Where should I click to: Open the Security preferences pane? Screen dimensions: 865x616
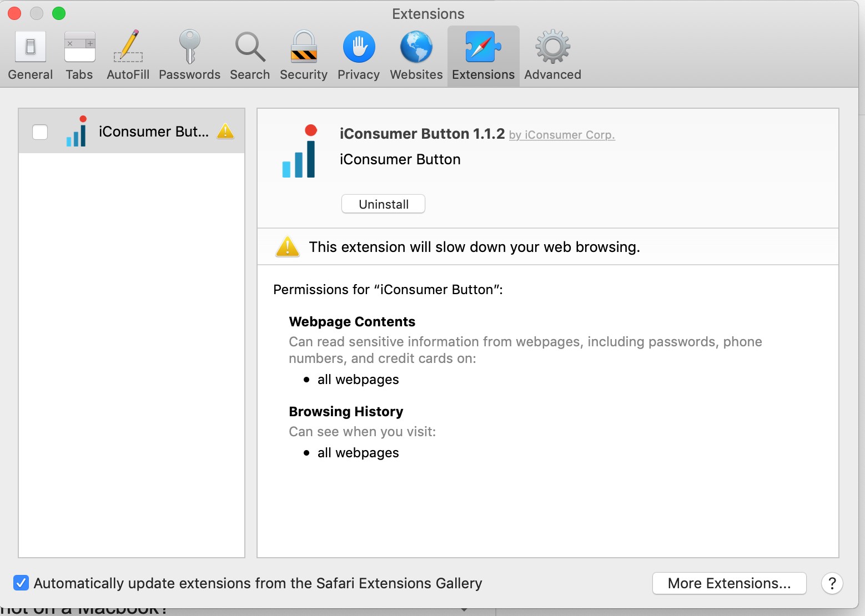point(304,56)
